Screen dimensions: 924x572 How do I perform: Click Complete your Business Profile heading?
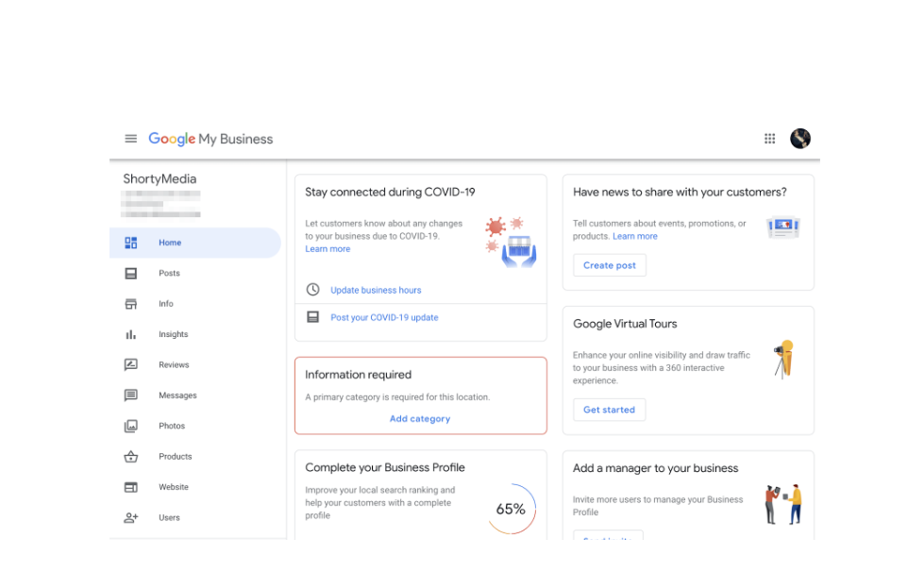click(x=385, y=468)
